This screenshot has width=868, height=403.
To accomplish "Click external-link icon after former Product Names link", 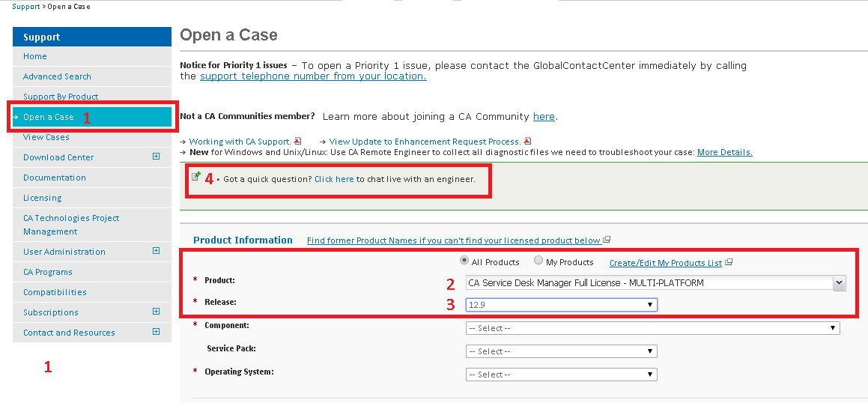I will click(607, 240).
